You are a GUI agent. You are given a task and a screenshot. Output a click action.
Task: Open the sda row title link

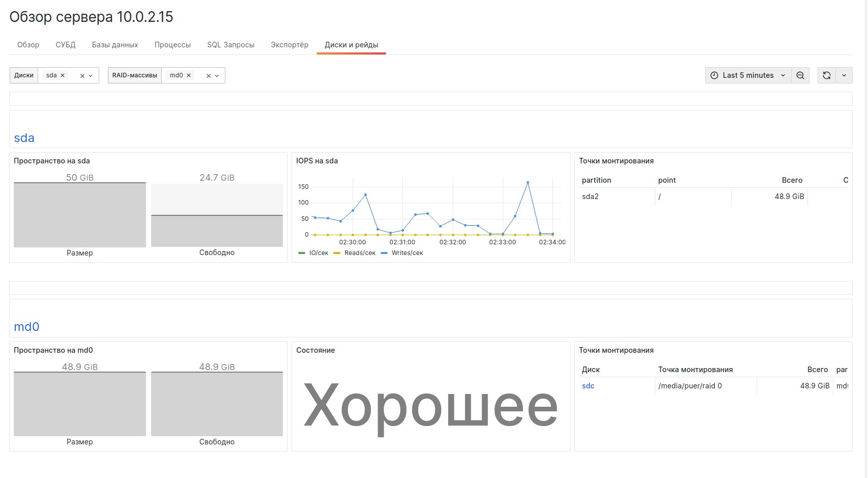point(24,138)
